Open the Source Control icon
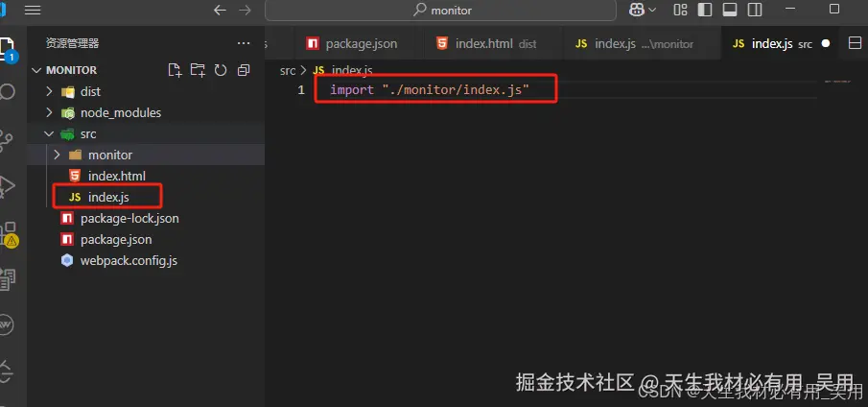 [x=7, y=141]
